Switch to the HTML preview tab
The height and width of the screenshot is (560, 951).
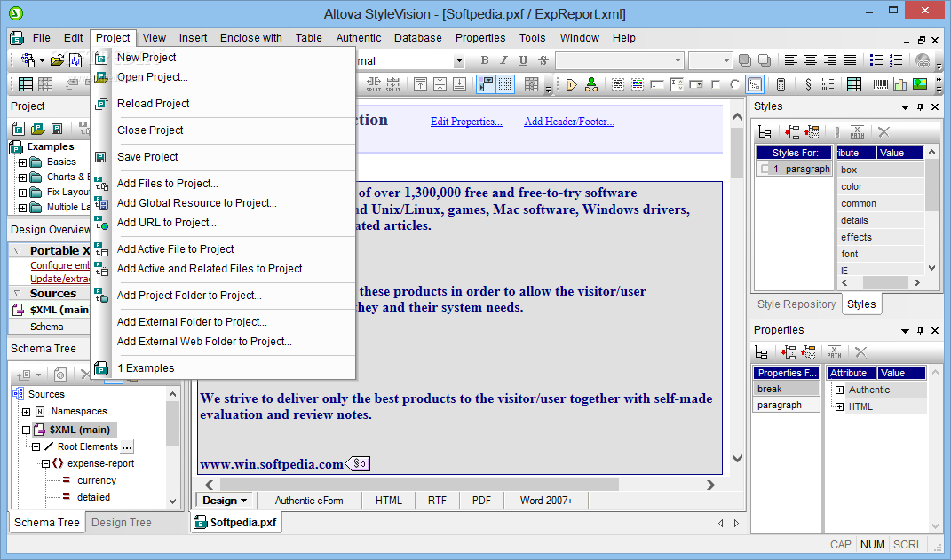pos(388,501)
